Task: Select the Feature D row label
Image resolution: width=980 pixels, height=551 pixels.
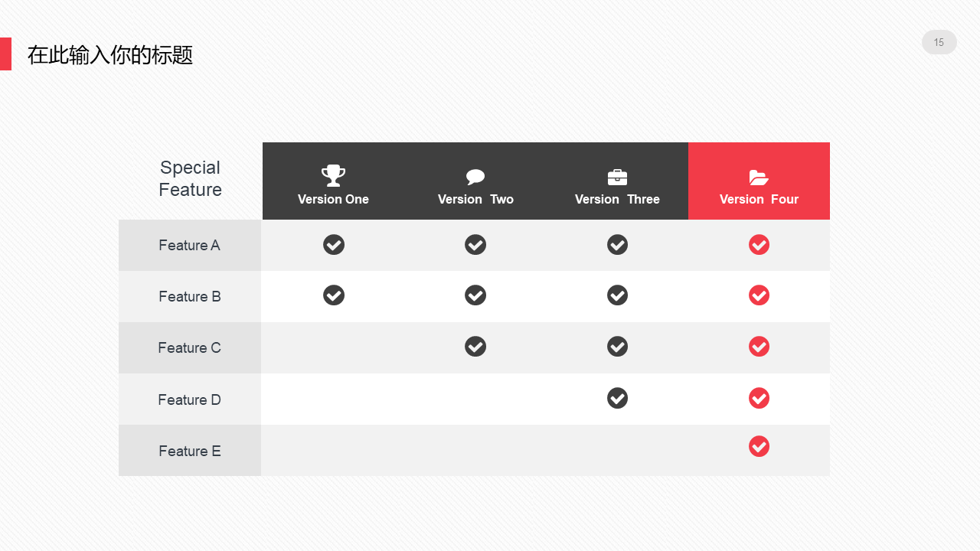Action: (x=189, y=400)
